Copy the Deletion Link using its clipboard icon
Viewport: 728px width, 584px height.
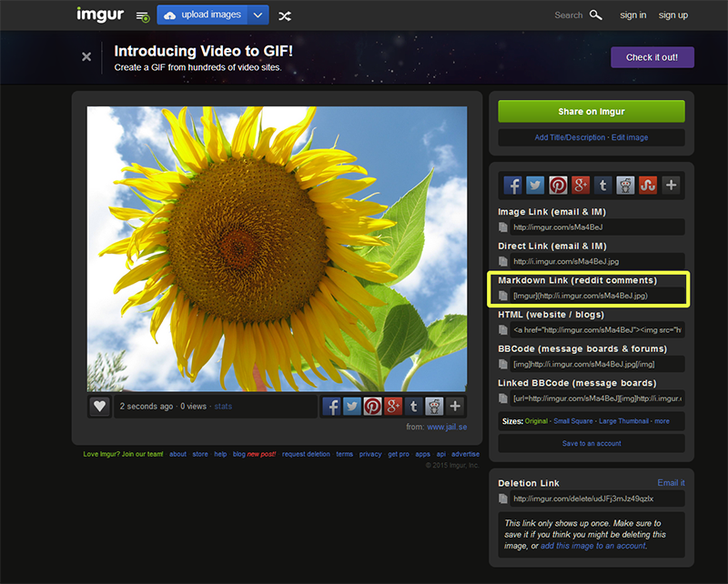click(x=503, y=498)
